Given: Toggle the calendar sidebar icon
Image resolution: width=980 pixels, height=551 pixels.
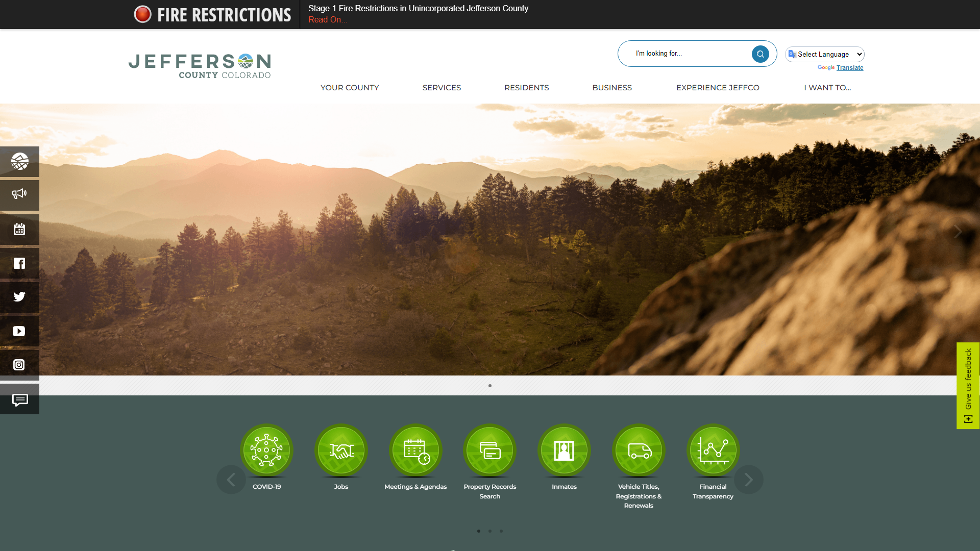Looking at the screenshot, I should pyautogui.click(x=19, y=229).
